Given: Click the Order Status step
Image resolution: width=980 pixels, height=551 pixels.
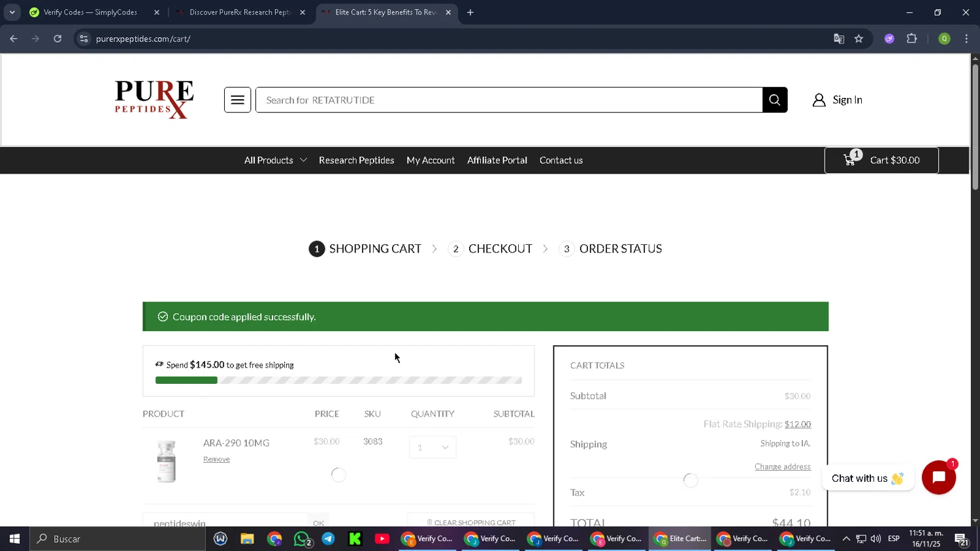Looking at the screenshot, I should 611,249.
